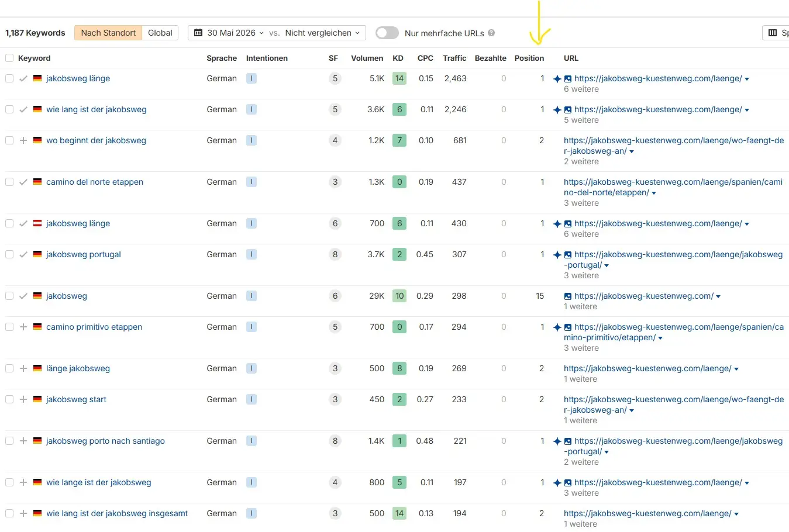Image resolution: width=789 pixels, height=532 pixels.
Task: Add the keyword 'jakobsweg porto nach santiago' with its plus icon
Action: [x=23, y=441]
